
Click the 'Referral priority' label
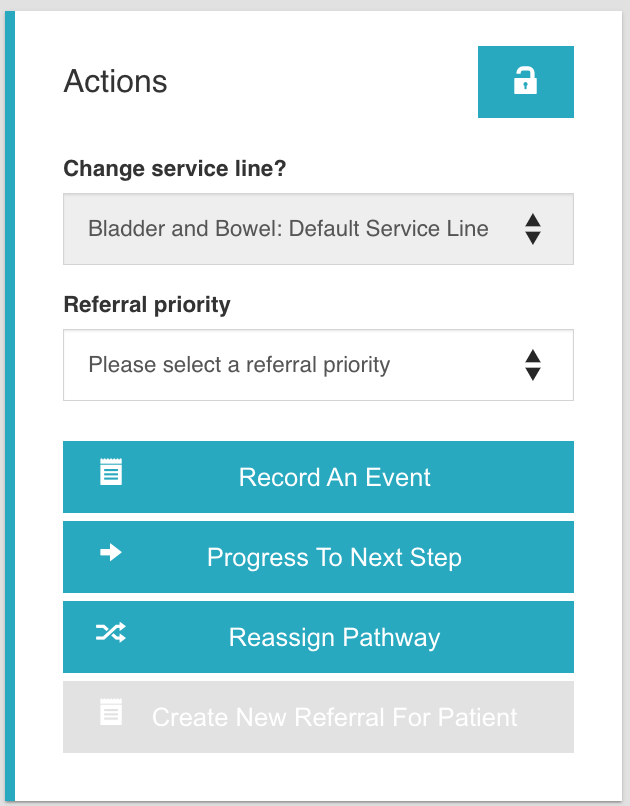(x=146, y=305)
